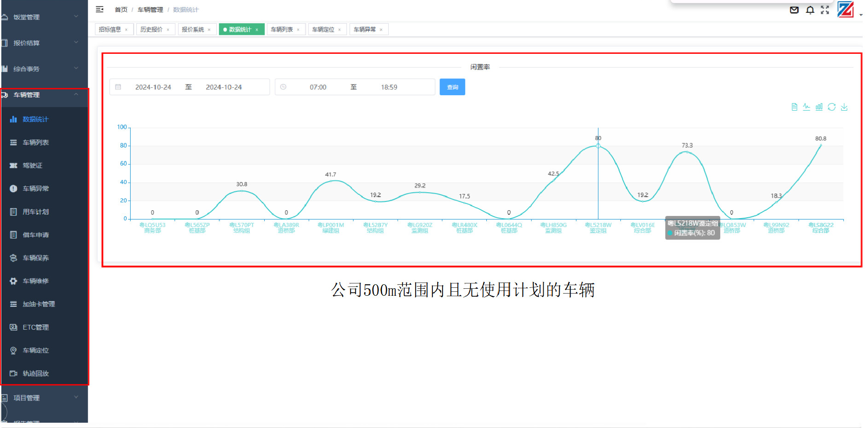This screenshot has height=428, width=868.
Task: Switch chart to bar type
Action: tap(819, 107)
